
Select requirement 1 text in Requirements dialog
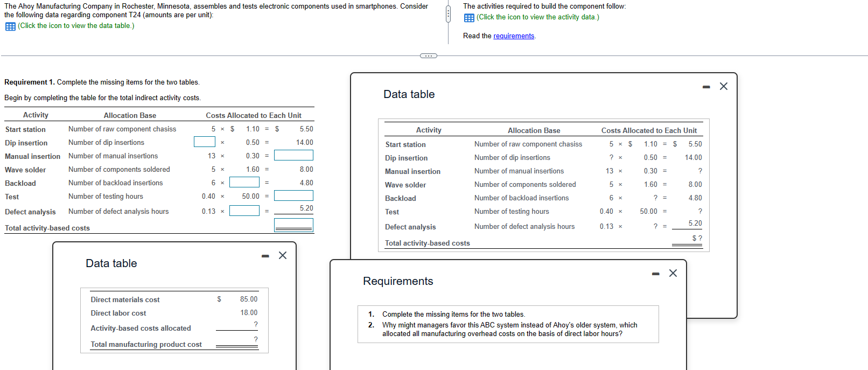coord(453,314)
